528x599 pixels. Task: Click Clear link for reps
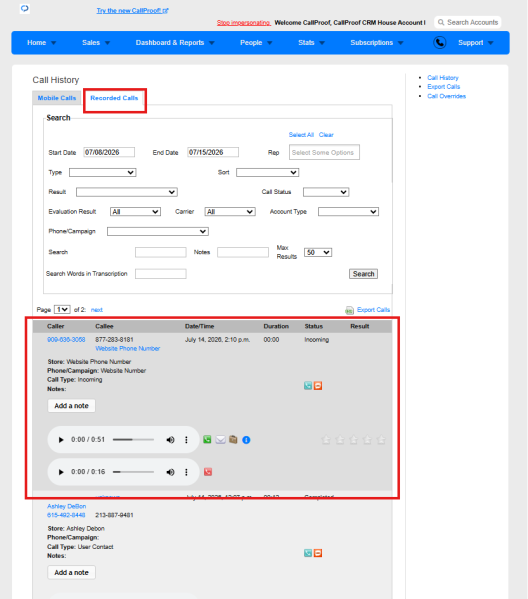click(x=326, y=135)
